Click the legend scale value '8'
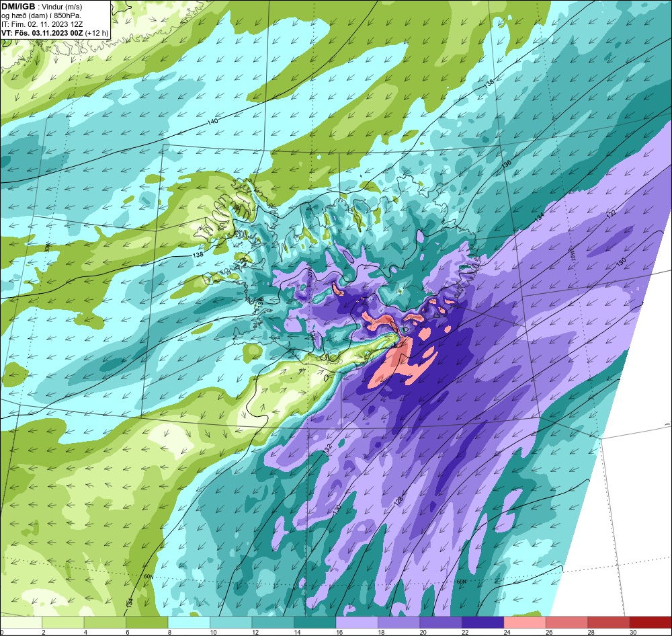Viewport: 672px width, 636px height. 170,632
